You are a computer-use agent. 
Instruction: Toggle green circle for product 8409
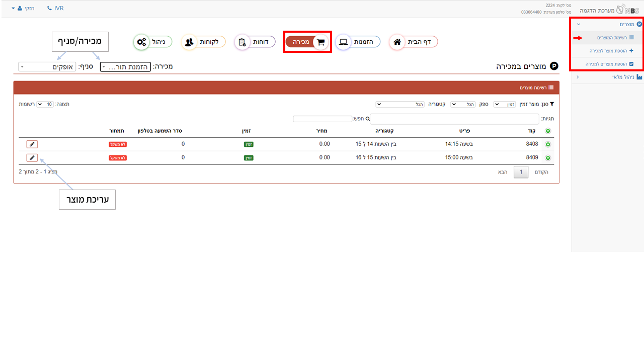[x=548, y=158]
